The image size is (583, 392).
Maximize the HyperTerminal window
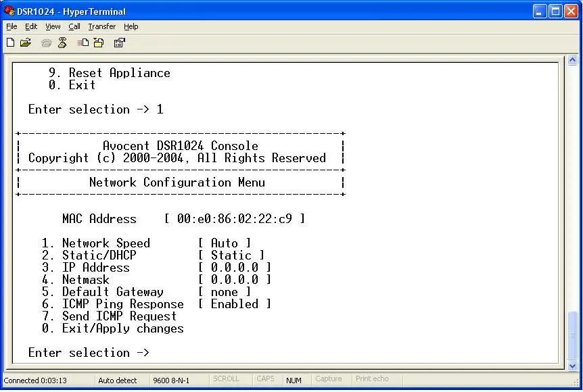[555, 11]
